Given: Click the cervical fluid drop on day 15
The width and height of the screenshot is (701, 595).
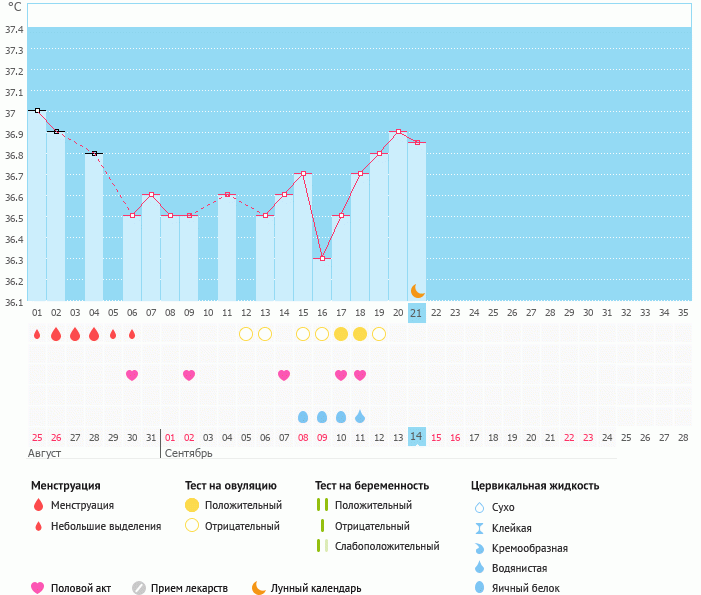Looking at the screenshot, I should point(303,416).
